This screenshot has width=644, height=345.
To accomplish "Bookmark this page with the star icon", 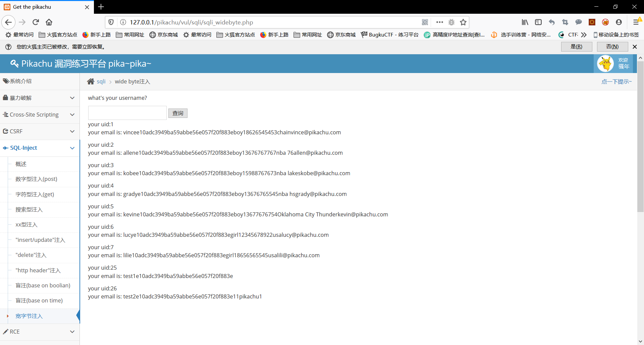I will tap(463, 22).
